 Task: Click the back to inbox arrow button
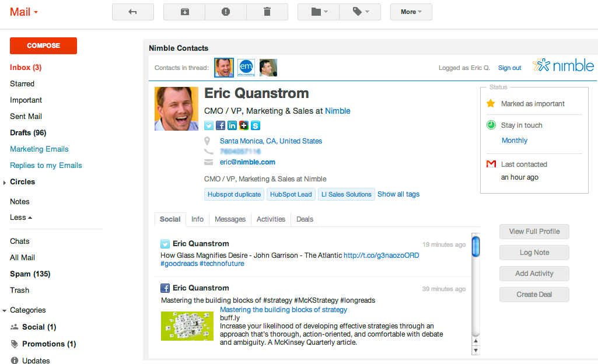pyautogui.click(x=132, y=12)
